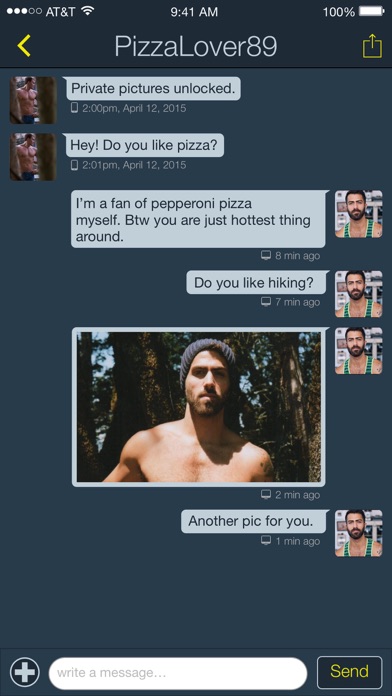Tap avatar beside Another pic for you
Screen dimensions: 392x696
tap(358, 533)
